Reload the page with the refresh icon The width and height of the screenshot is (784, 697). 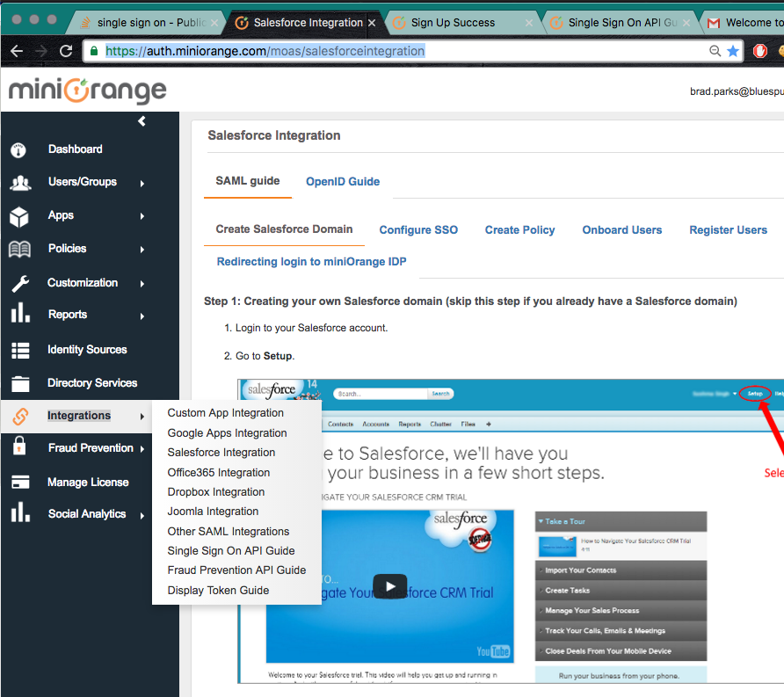(x=66, y=51)
